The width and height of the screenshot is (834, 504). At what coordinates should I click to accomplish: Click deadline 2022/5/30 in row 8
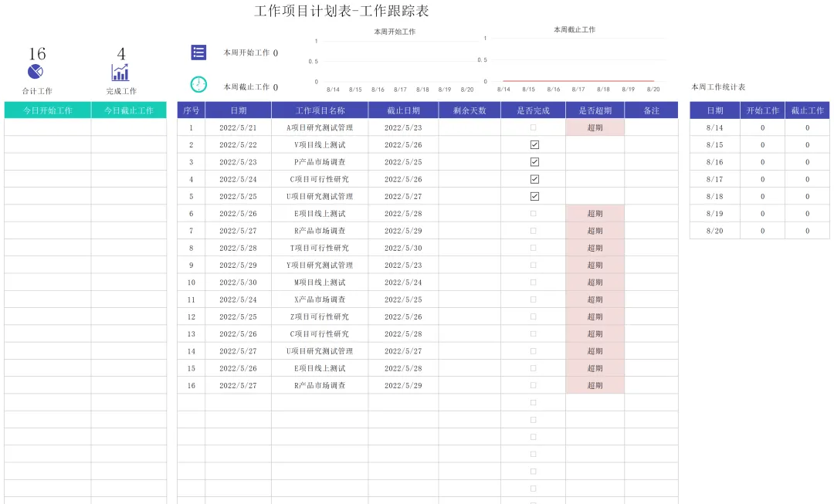tap(403, 248)
